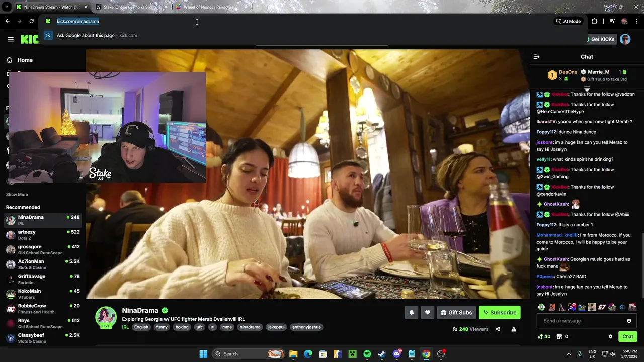Open Spotify from the taskbar

[x=367, y=354]
